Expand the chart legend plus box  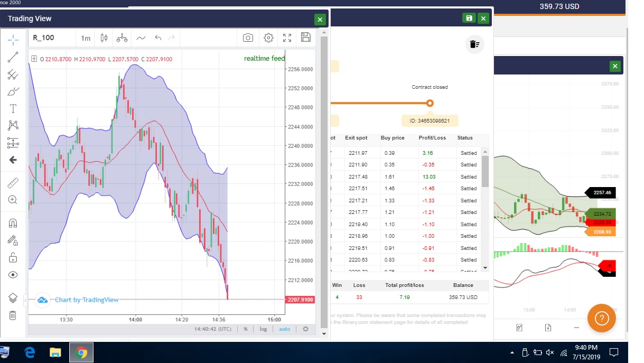pos(34,59)
